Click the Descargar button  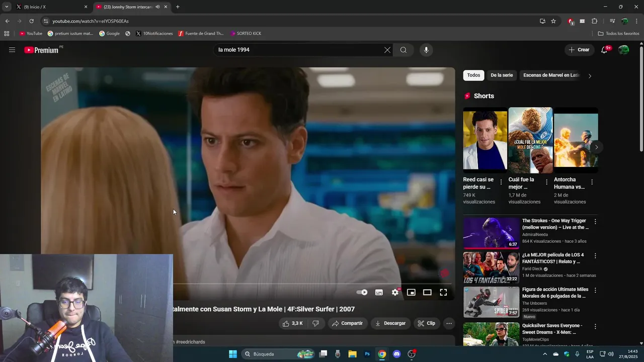tap(390, 323)
